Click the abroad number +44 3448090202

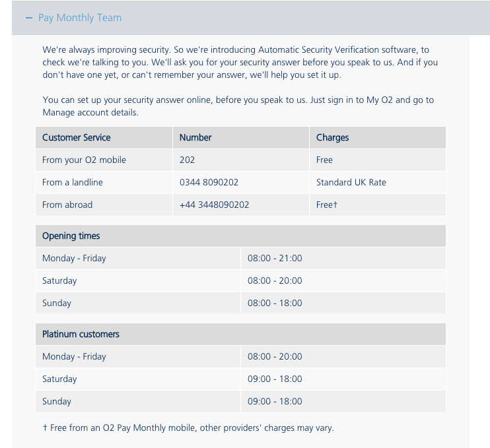(x=214, y=205)
